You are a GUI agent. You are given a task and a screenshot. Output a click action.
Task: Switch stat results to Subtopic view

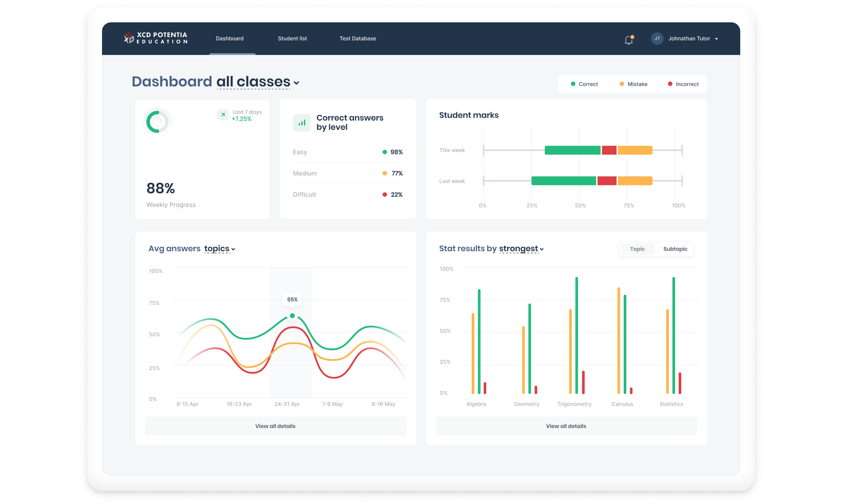675,249
